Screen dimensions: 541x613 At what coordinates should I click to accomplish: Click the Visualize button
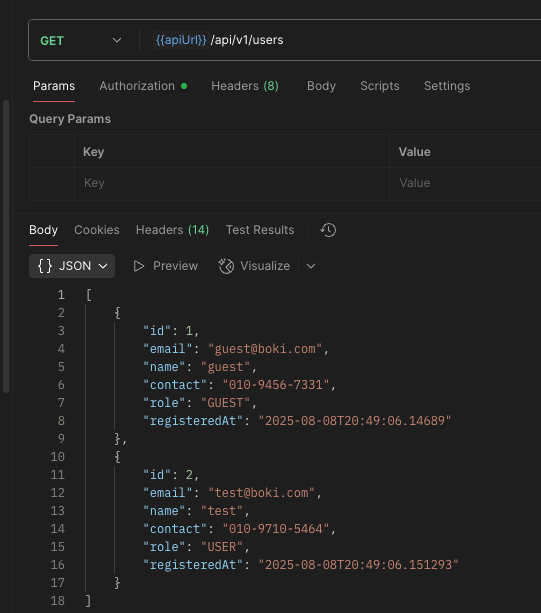point(254,266)
